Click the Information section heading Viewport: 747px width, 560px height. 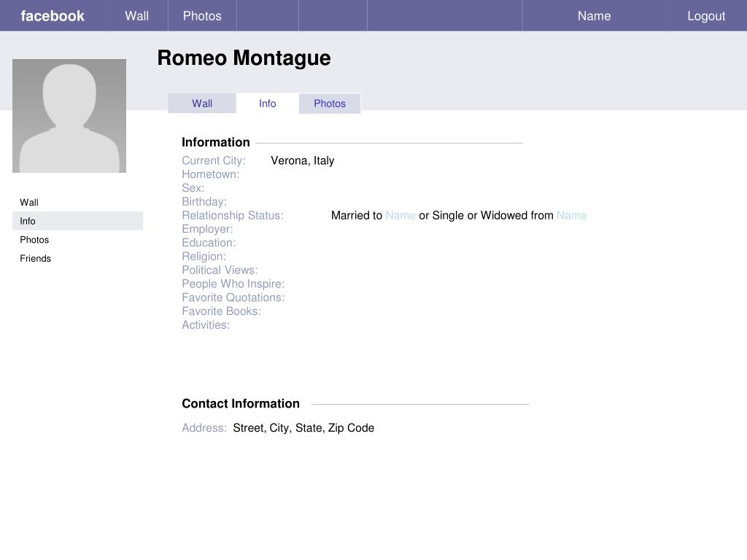click(x=216, y=142)
